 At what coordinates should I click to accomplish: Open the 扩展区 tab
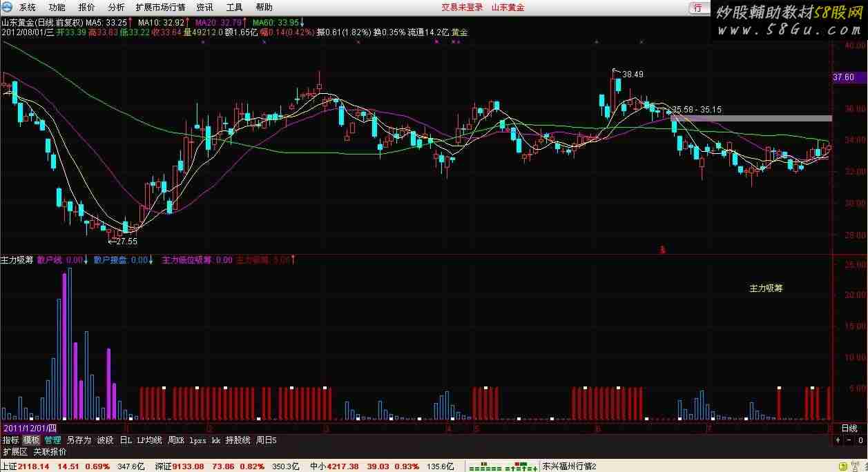click(15, 452)
